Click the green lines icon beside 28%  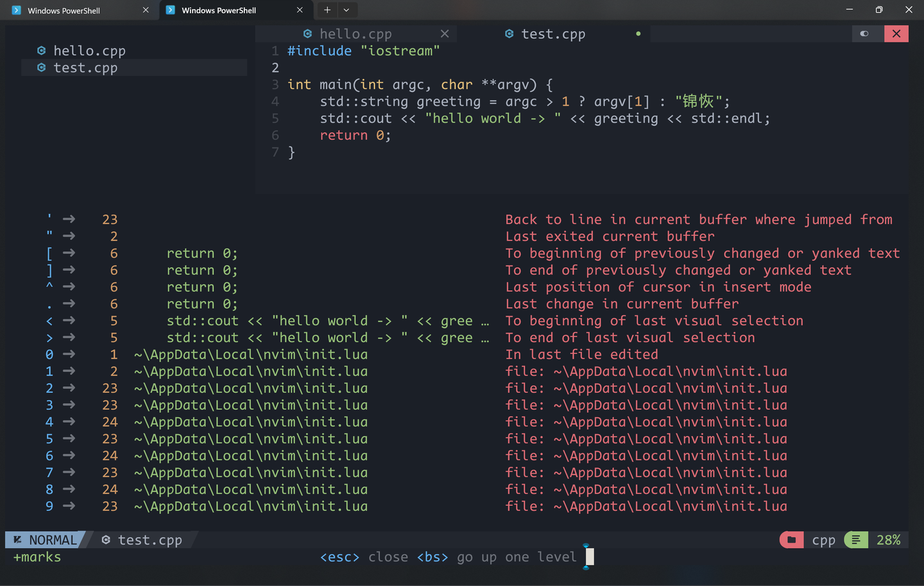tap(856, 540)
